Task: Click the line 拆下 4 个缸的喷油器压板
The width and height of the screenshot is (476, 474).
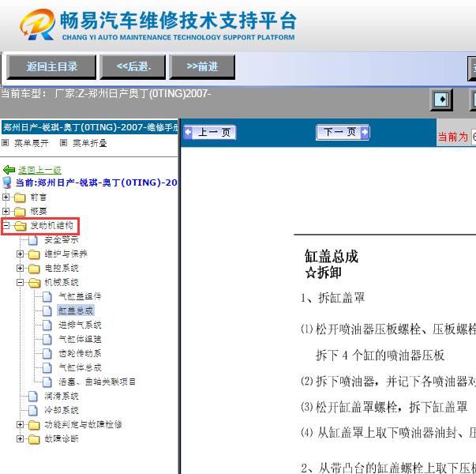Action: pyautogui.click(x=380, y=355)
